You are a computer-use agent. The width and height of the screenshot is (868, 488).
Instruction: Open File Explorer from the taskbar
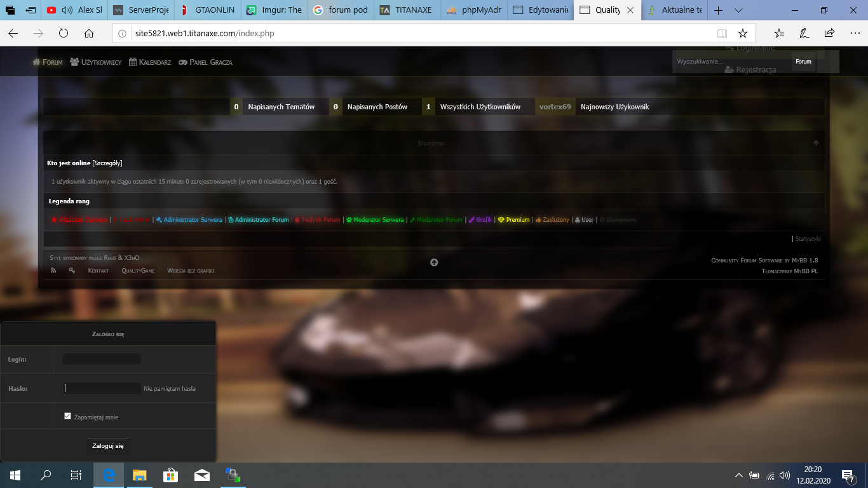point(139,475)
